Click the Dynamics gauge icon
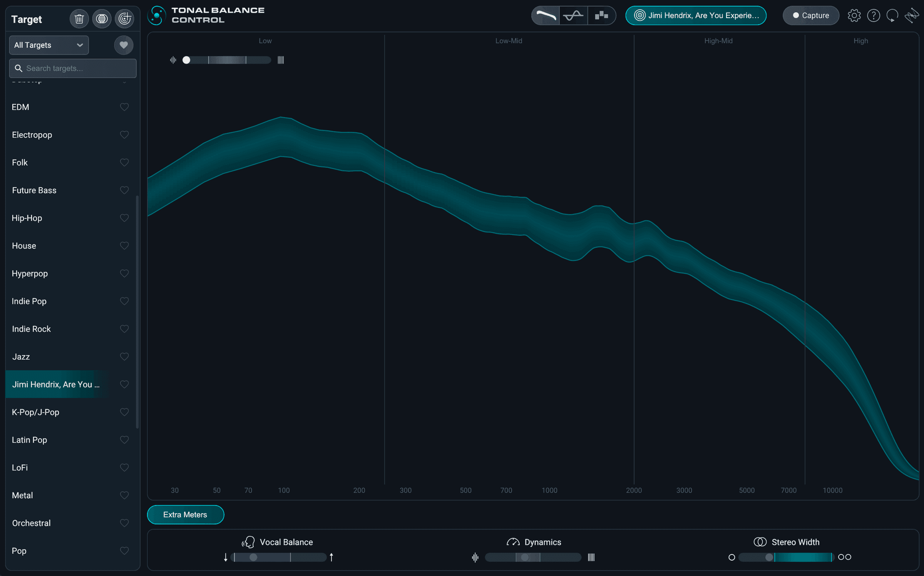Viewport: 924px width, 576px height. coord(513,542)
